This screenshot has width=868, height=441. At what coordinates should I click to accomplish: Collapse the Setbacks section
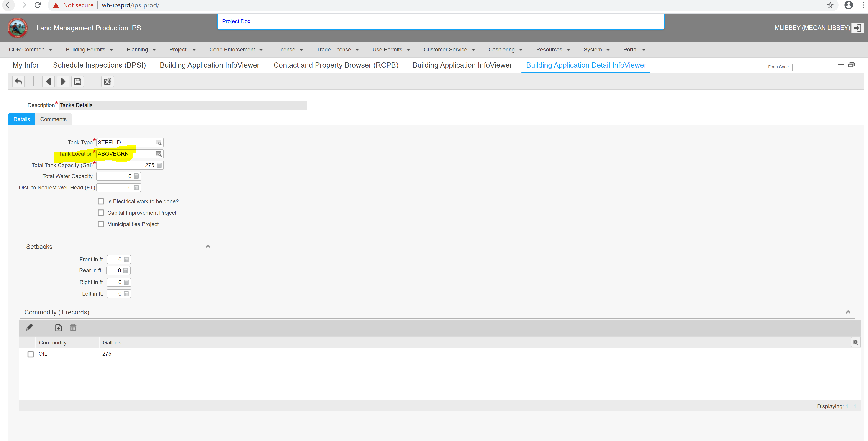click(208, 246)
